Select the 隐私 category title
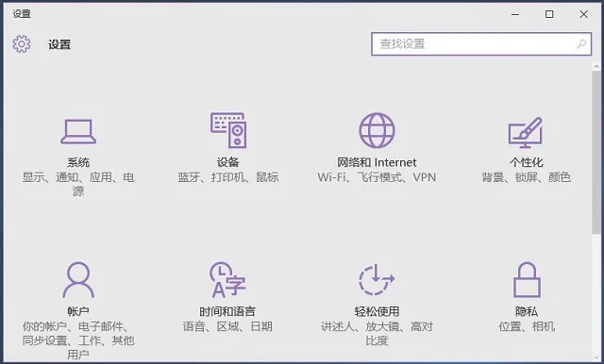 (527, 311)
